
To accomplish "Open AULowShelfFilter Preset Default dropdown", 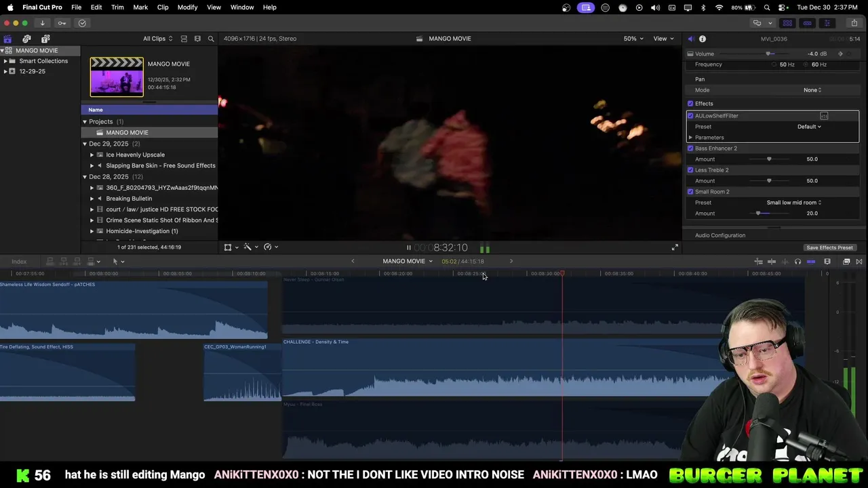I will tap(809, 127).
